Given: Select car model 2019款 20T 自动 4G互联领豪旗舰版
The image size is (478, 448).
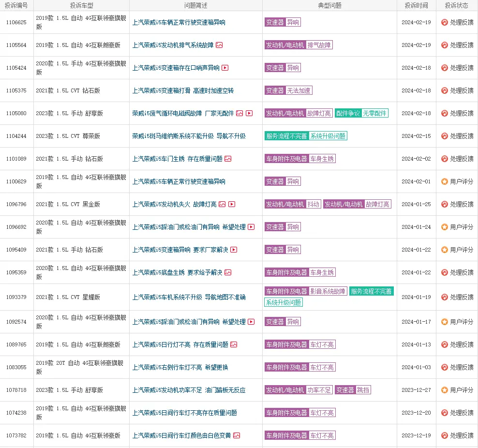Looking at the screenshot, I should tap(79, 367).
